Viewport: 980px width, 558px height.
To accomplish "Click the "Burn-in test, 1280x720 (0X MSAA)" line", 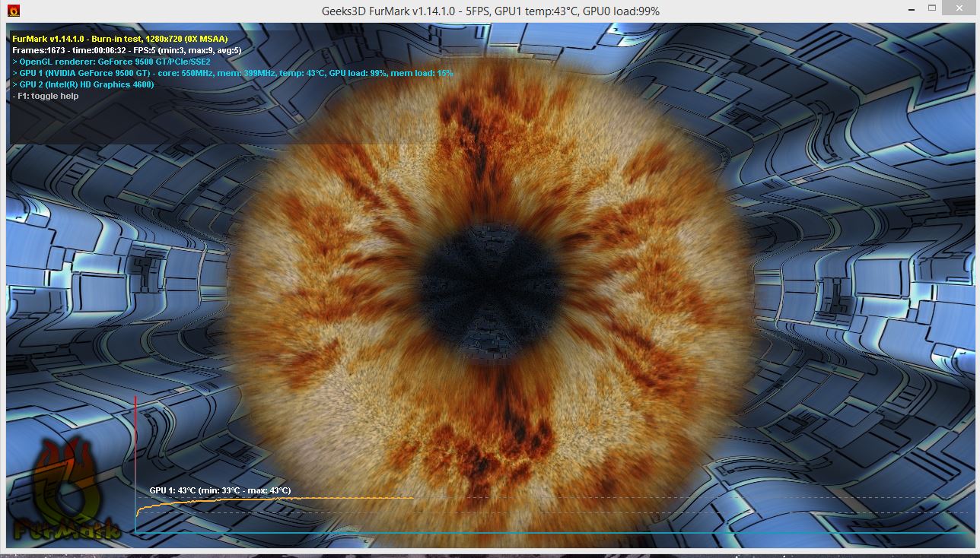I will (120, 39).
